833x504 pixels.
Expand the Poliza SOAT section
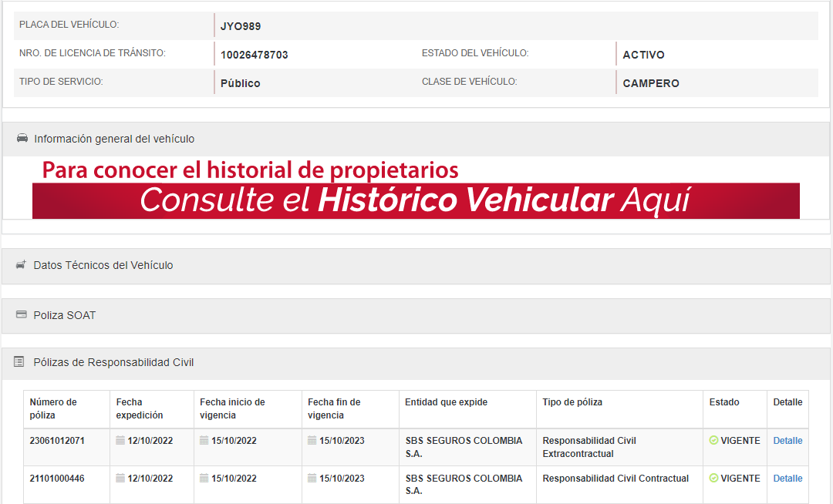pyautogui.click(x=65, y=315)
